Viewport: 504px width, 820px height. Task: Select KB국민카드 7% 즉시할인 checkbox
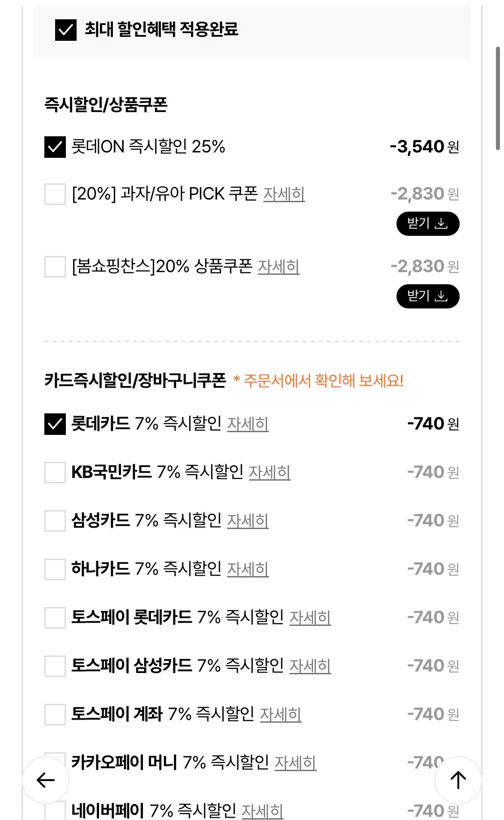55,473
